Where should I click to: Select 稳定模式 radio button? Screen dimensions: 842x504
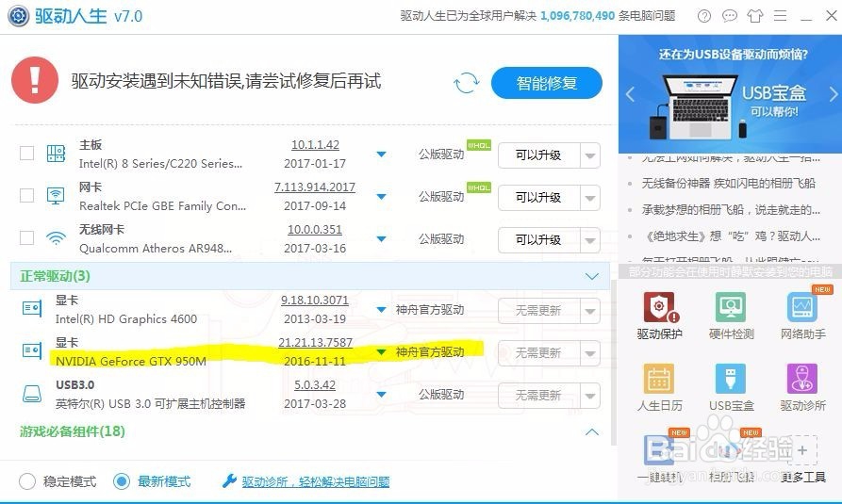tap(27, 481)
